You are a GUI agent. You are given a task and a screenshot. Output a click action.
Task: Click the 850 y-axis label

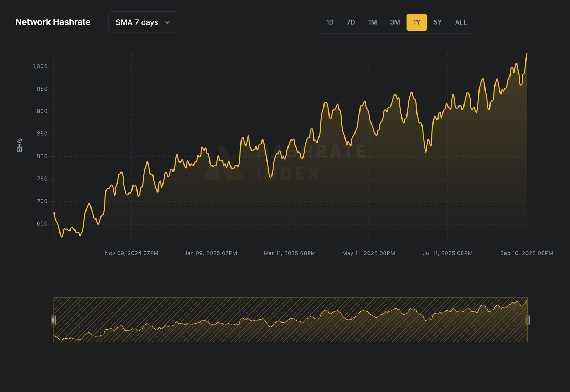pyautogui.click(x=42, y=134)
